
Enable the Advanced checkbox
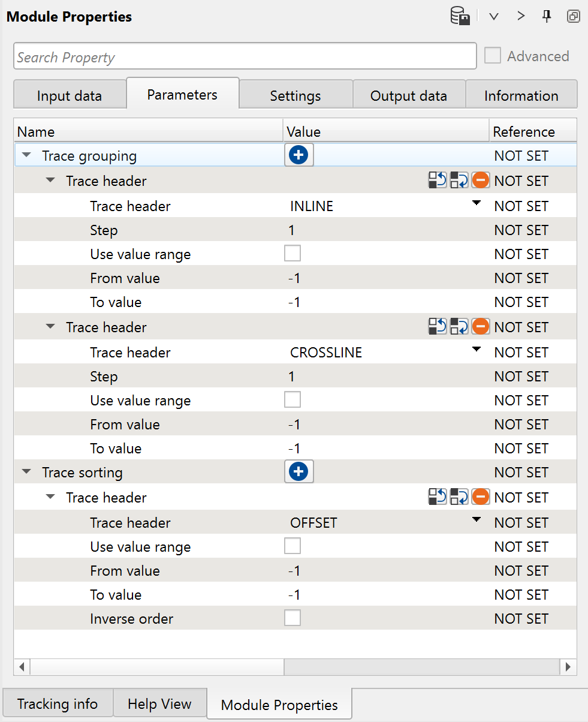493,56
